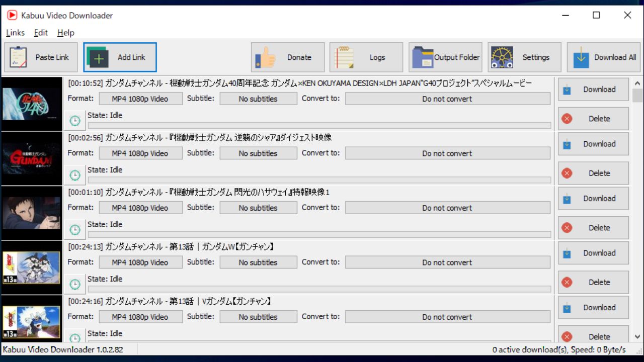Click the Vガンダム episode thumbnail

31,319
